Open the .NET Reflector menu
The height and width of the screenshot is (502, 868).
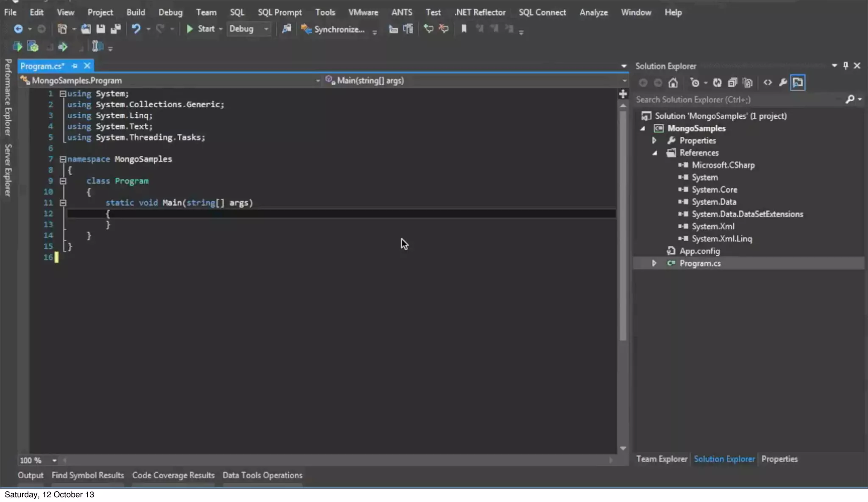point(480,12)
